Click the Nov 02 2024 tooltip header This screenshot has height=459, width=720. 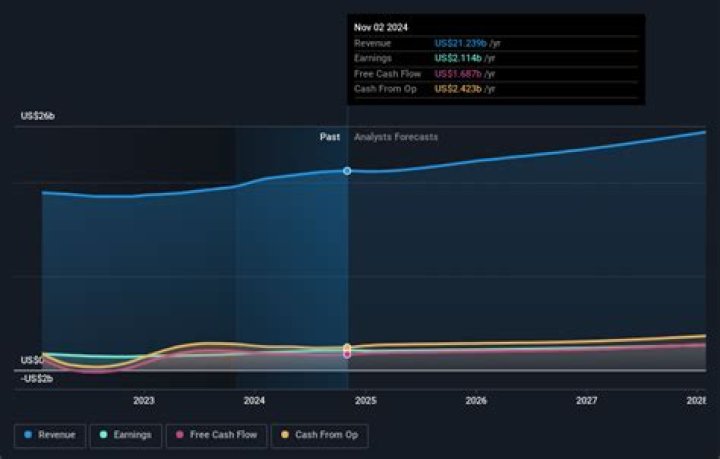381,27
